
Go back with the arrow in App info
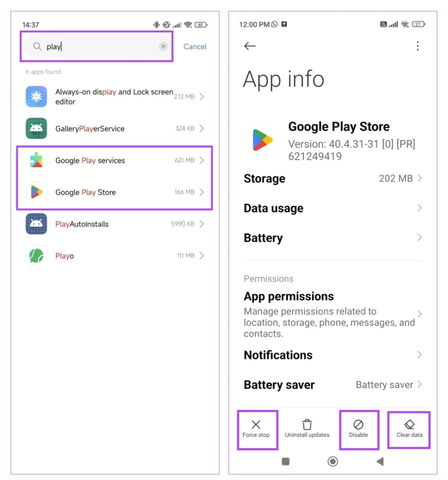[x=250, y=46]
